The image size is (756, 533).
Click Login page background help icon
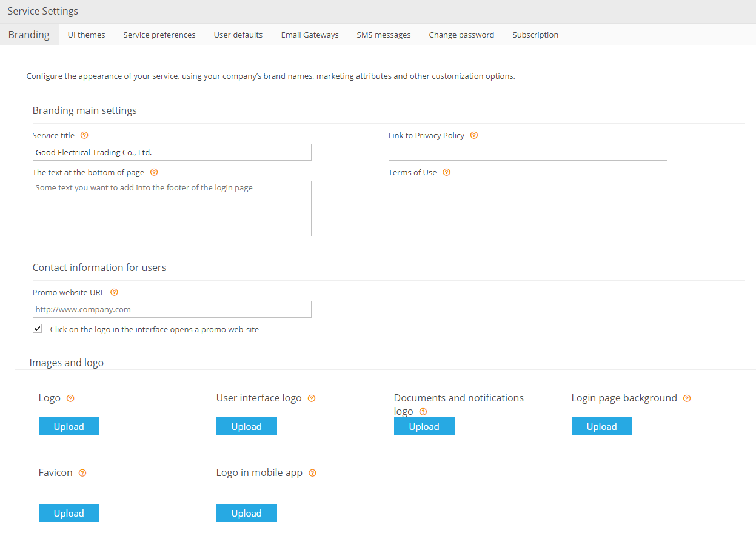click(687, 398)
